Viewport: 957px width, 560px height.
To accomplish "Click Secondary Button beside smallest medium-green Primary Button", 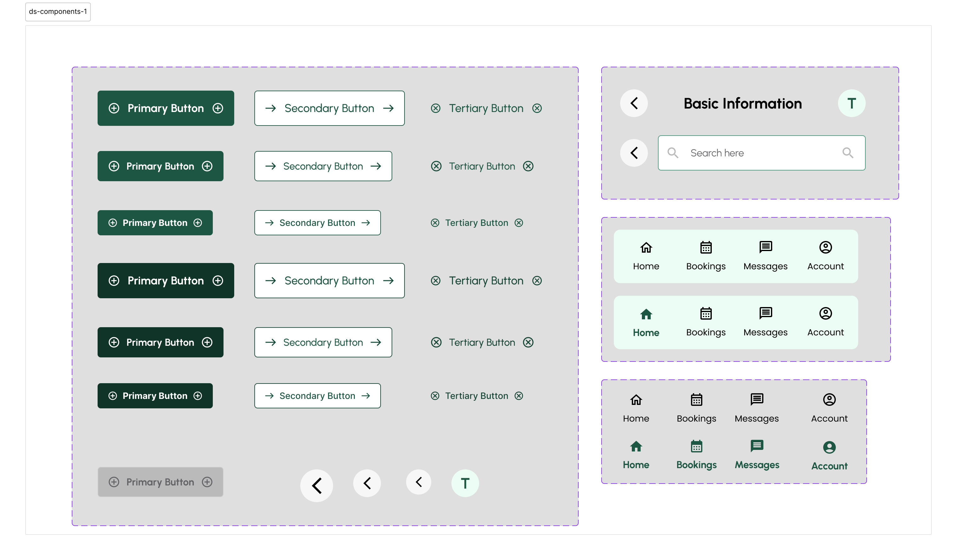I will tap(318, 223).
